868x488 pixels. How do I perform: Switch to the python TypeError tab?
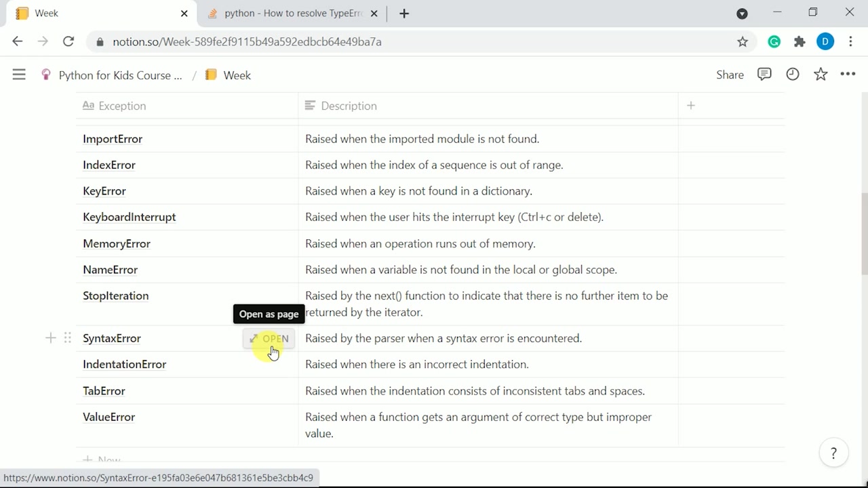coord(293,14)
